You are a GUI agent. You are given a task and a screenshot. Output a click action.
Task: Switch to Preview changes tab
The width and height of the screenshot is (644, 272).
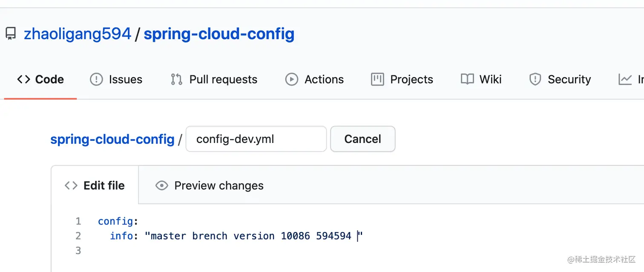(x=210, y=186)
